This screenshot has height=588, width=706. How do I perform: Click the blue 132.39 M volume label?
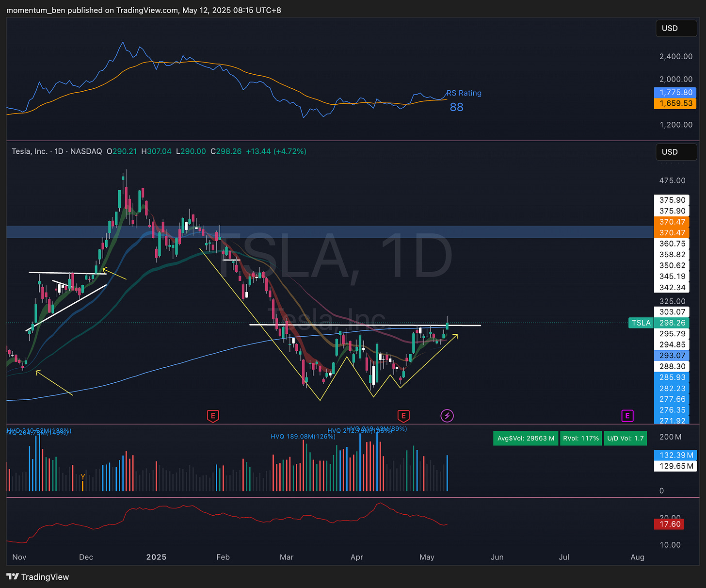675,455
